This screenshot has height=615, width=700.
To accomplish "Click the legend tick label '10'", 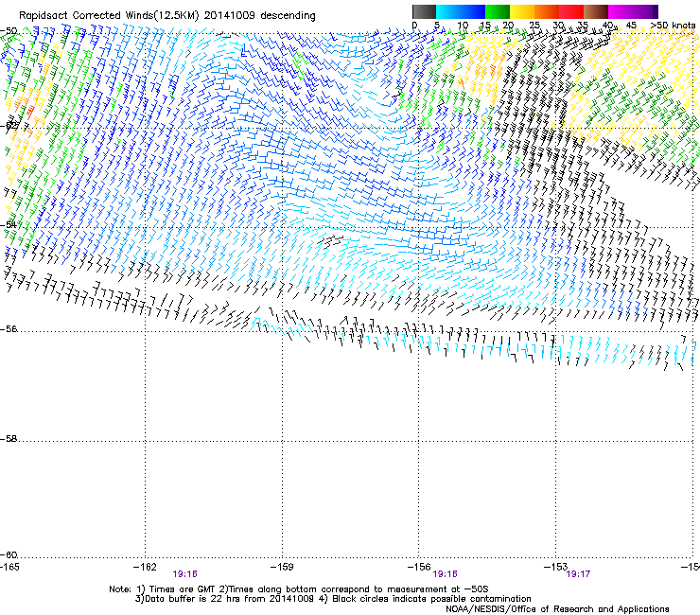I will pyautogui.click(x=463, y=25).
